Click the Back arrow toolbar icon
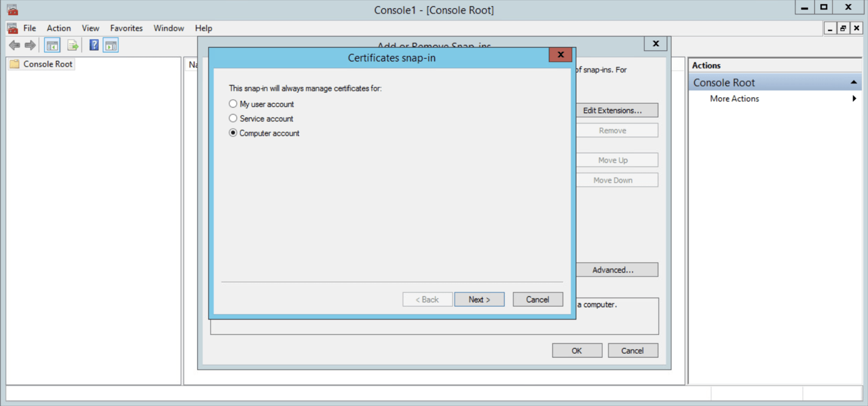868x406 pixels. pos(14,45)
